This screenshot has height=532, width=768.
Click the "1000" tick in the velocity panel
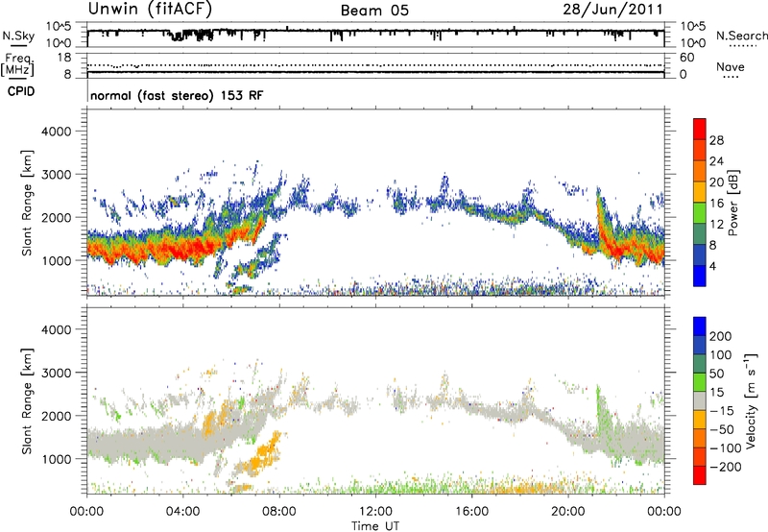point(56,459)
